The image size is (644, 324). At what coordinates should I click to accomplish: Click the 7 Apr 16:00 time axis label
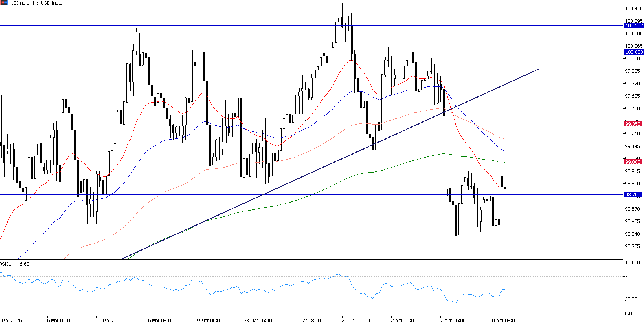[x=453, y=320]
